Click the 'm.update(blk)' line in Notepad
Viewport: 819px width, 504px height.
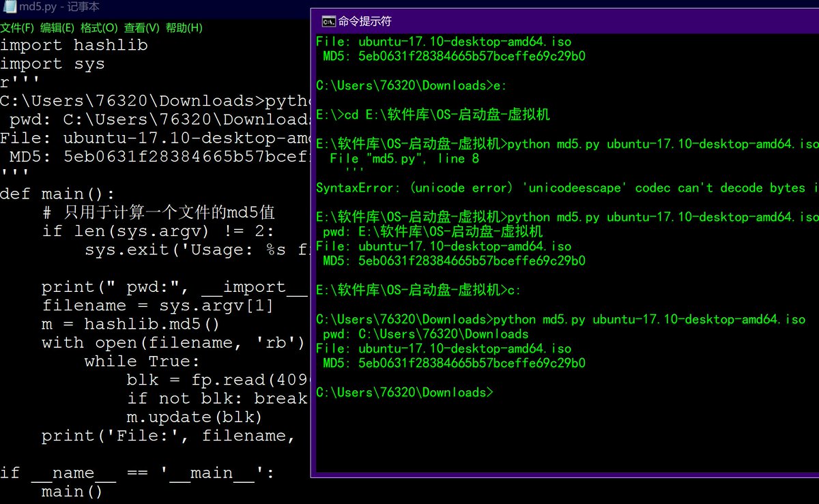(195, 417)
